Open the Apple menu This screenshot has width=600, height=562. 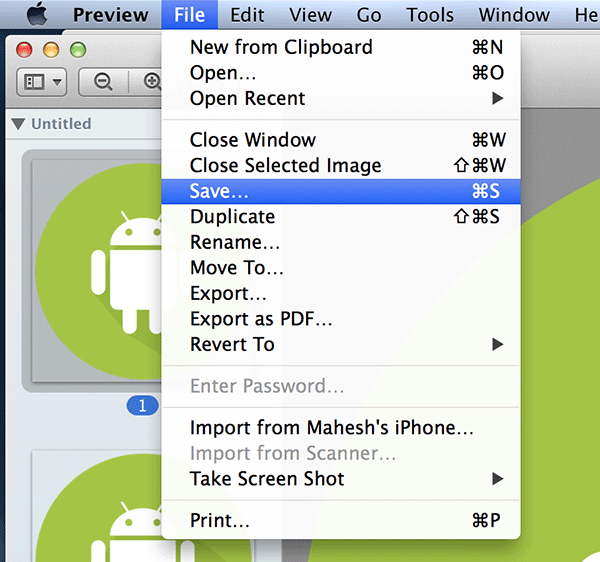(37, 14)
